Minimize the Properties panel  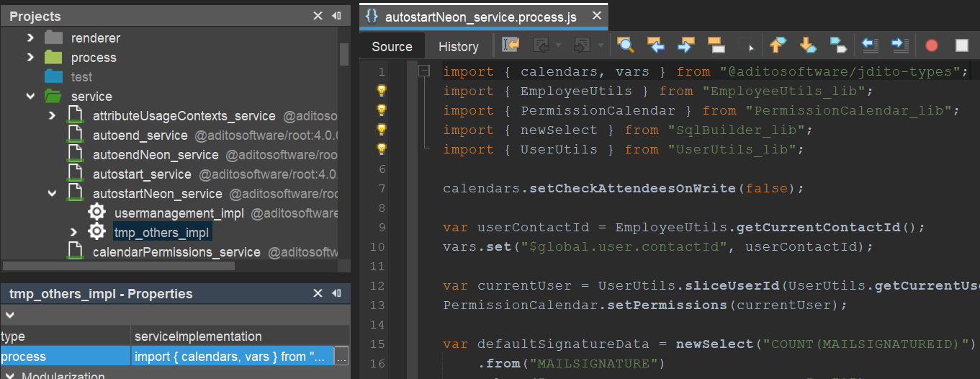[x=336, y=293]
